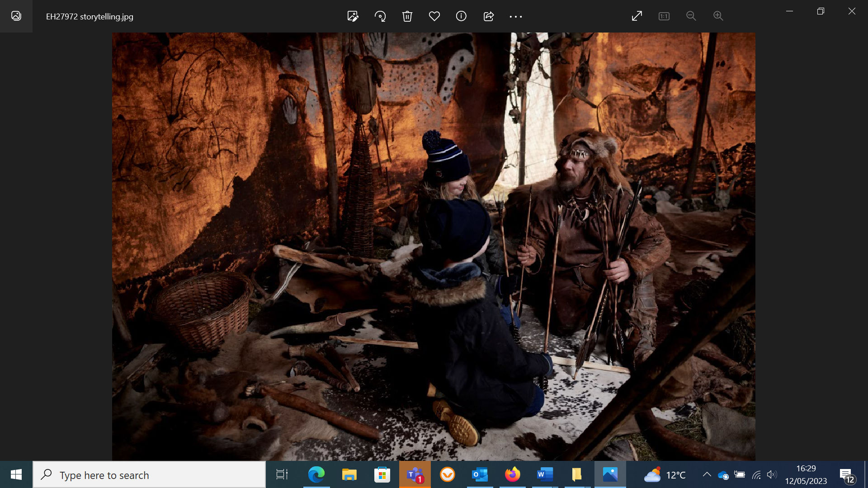The height and width of the screenshot is (488, 868).
Task: Click the Type here to search box
Action: point(149,475)
